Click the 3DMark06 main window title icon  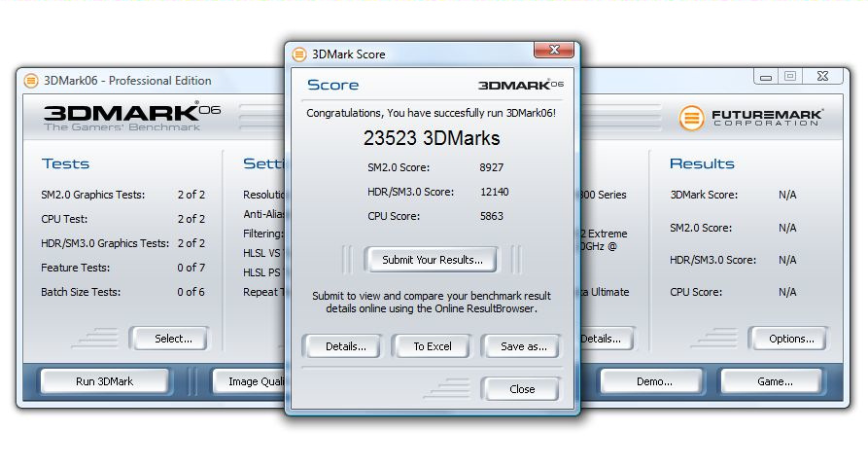31,81
